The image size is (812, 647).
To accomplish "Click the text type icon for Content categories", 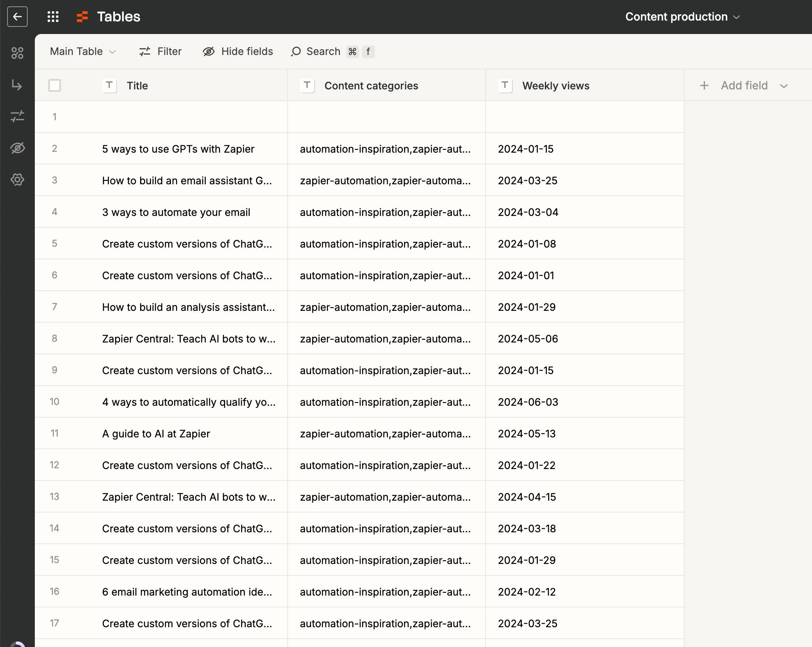I will (307, 85).
